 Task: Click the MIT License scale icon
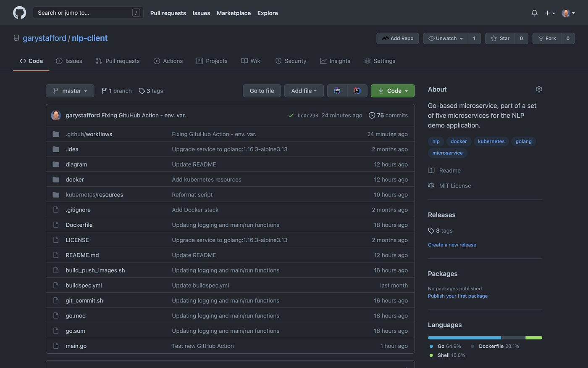431,185
